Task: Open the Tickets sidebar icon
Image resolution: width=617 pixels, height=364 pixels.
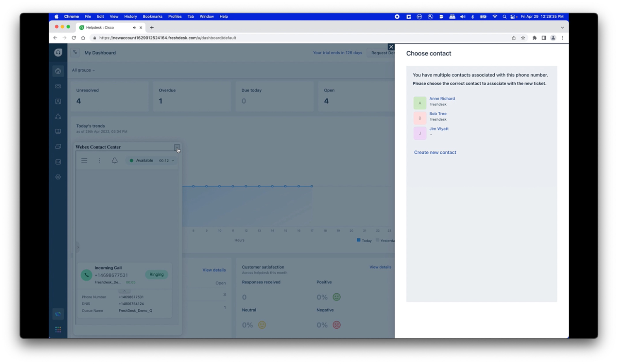Action: pyautogui.click(x=58, y=86)
